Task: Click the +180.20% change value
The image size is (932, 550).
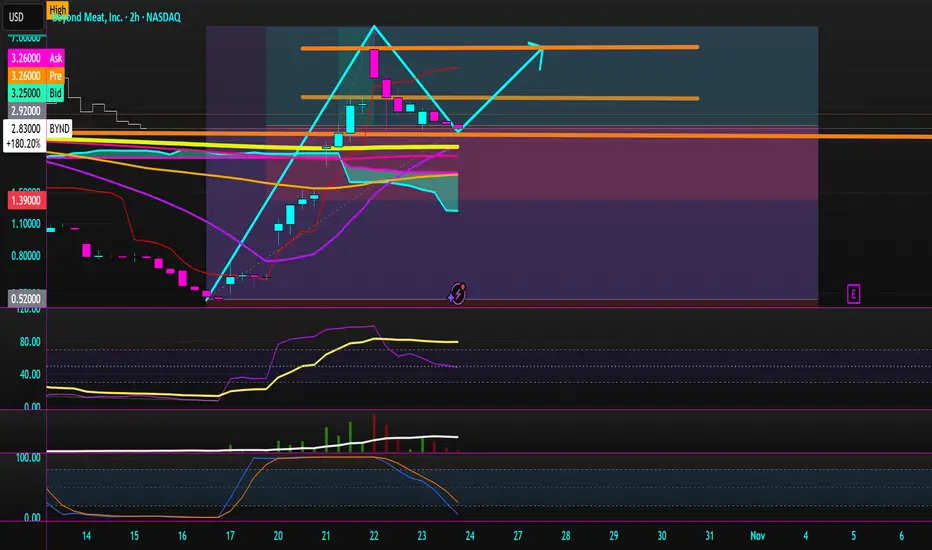Action: click(x=24, y=144)
